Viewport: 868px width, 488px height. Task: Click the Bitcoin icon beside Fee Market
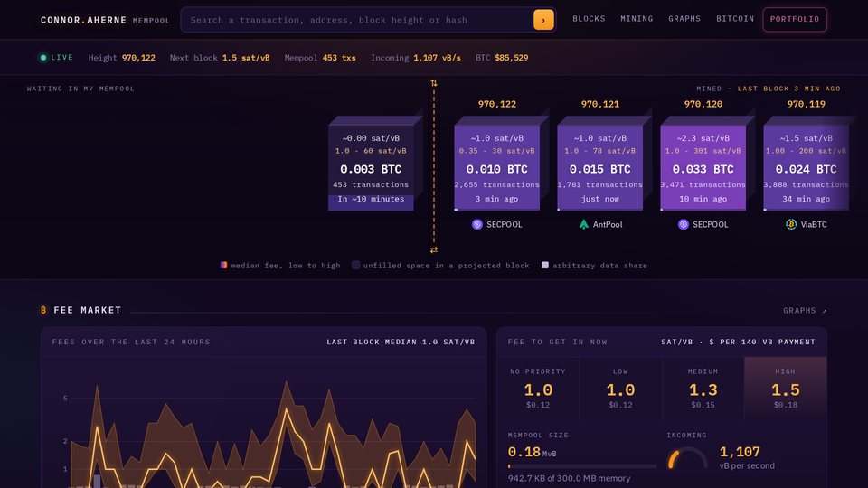pyautogui.click(x=43, y=310)
